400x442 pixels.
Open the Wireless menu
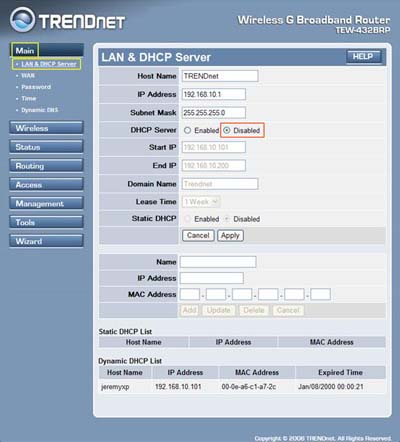point(46,128)
